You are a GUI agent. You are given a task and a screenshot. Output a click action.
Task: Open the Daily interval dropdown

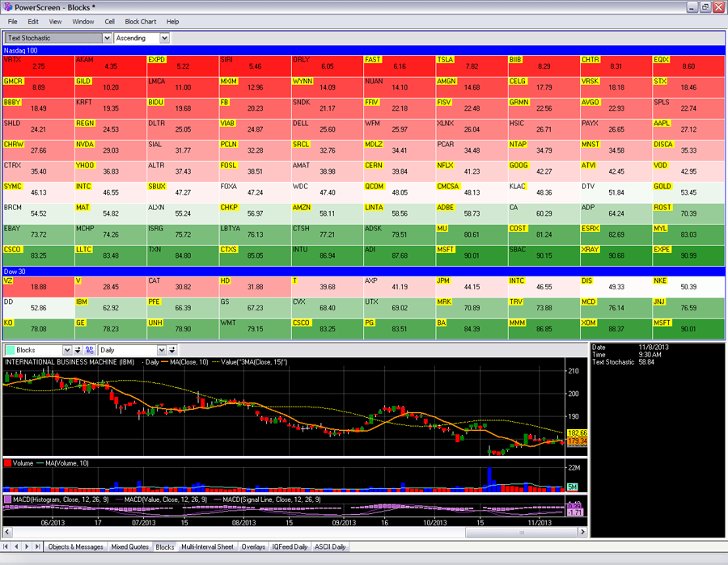point(161,350)
